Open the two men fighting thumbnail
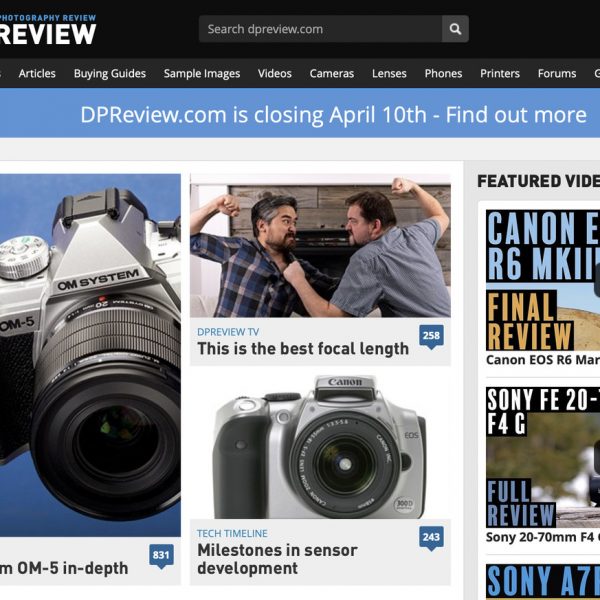Image resolution: width=600 pixels, height=600 pixels. click(320, 246)
